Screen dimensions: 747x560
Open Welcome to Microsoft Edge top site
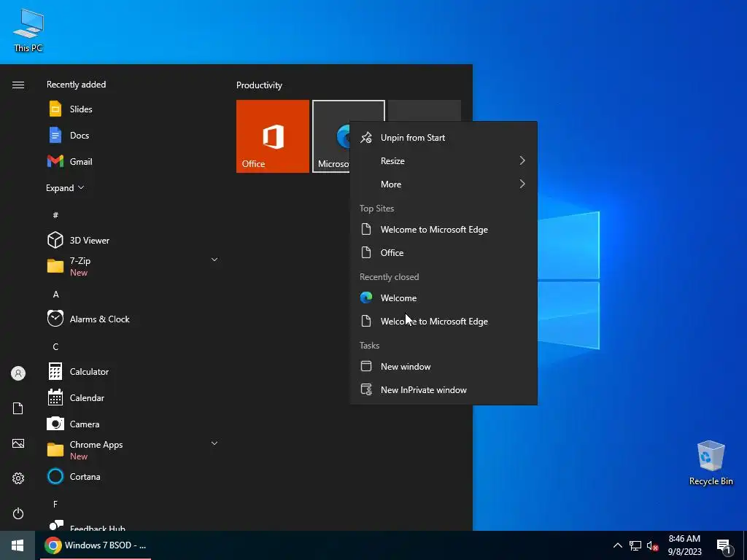444,230
